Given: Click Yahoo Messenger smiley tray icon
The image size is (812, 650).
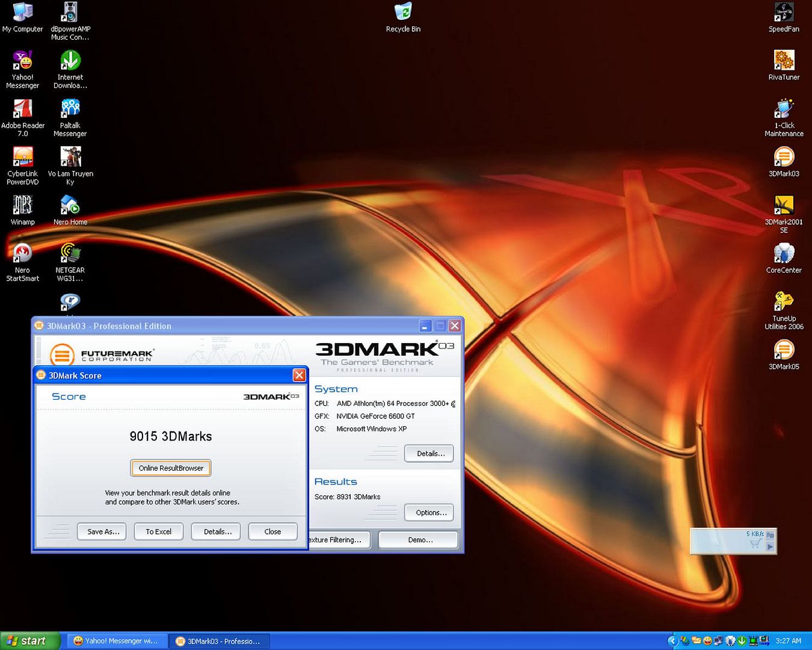Looking at the screenshot, I should click(x=707, y=641).
